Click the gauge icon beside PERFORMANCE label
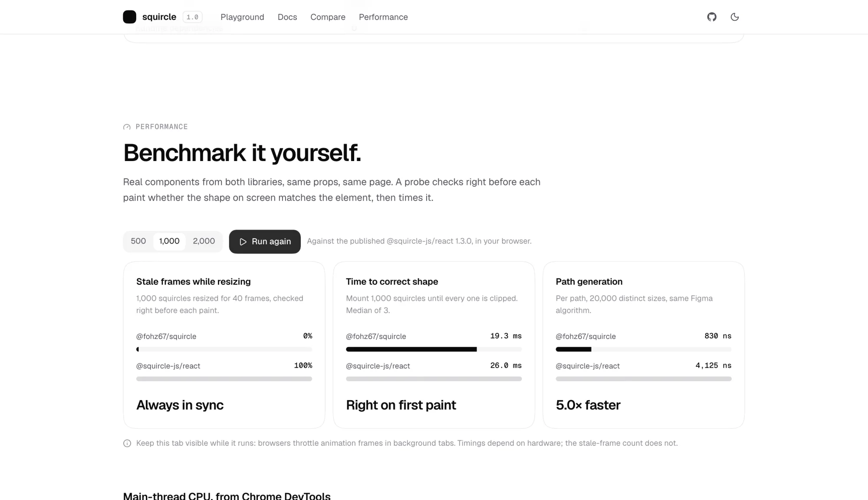The image size is (868, 500). pos(127,127)
